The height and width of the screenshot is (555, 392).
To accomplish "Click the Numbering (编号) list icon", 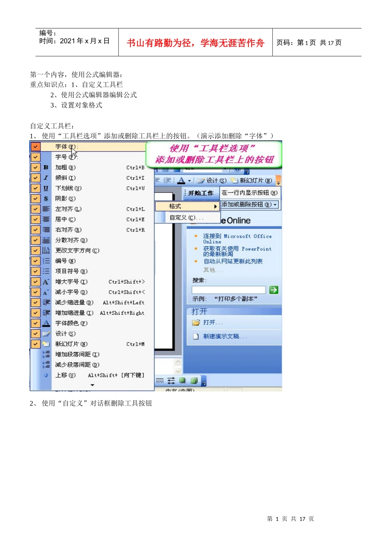I will pos(46,261).
